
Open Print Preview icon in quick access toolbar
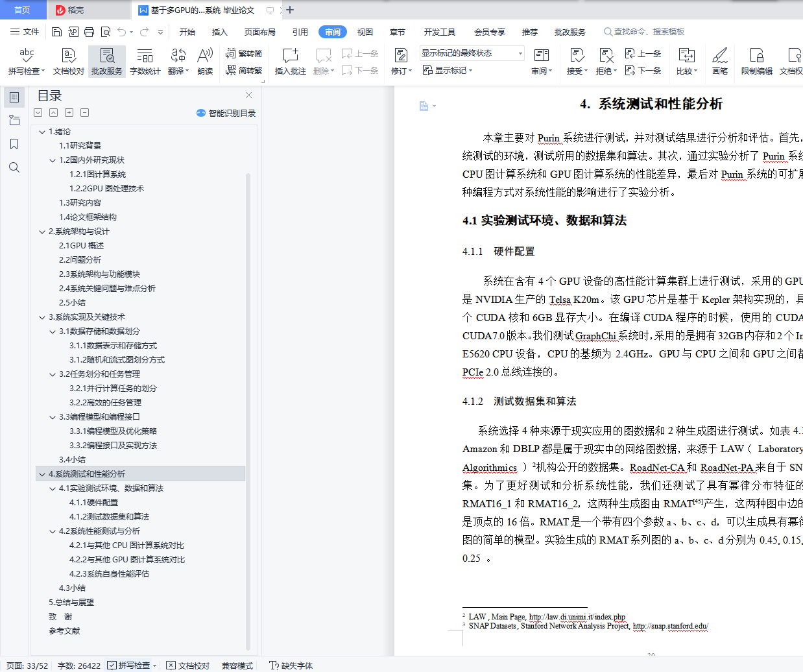(x=105, y=32)
